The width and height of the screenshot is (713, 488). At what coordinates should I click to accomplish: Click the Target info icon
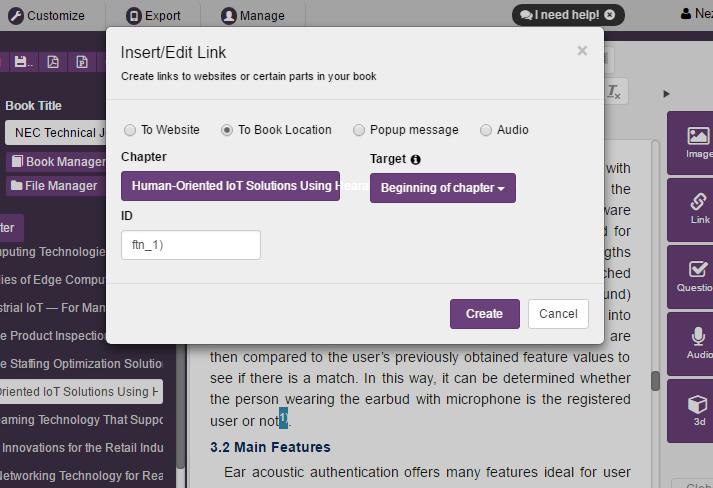pos(416,159)
